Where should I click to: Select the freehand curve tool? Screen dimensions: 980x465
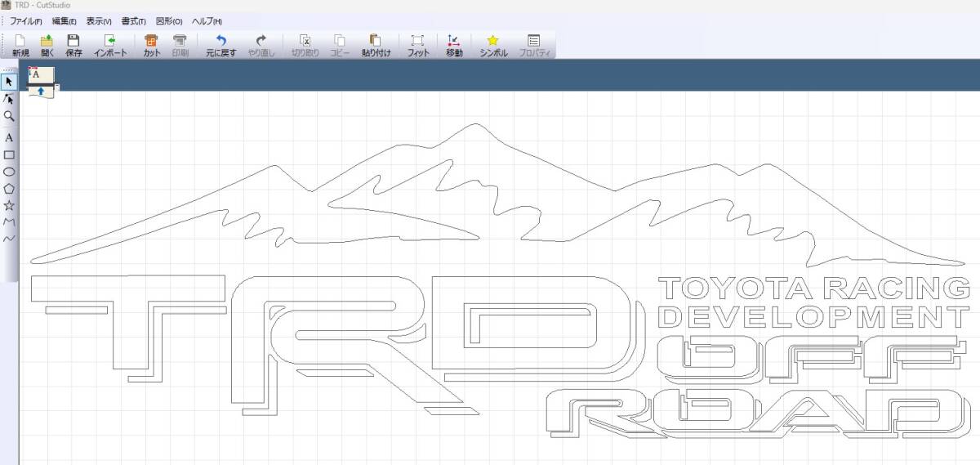pos(9,239)
